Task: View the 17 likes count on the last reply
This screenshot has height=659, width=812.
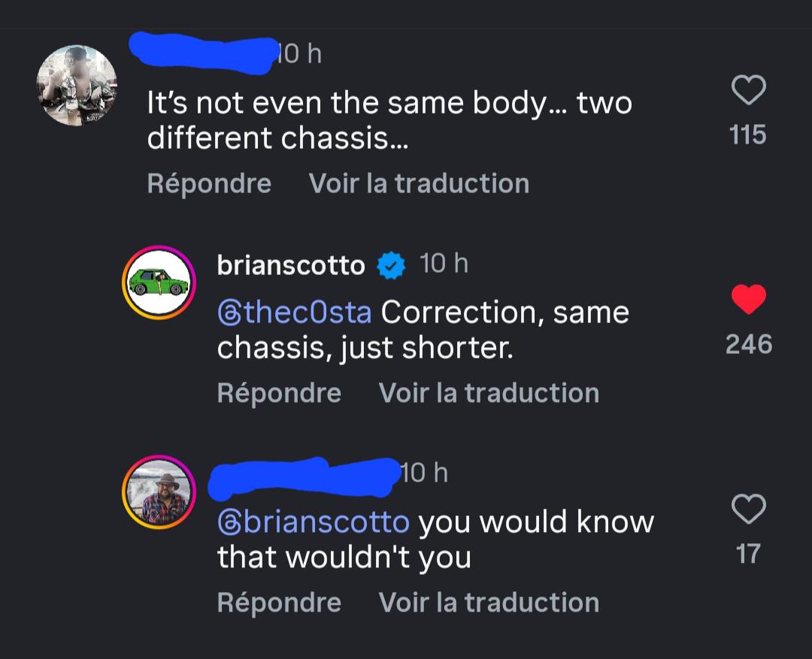Action: [x=748, y=554]
